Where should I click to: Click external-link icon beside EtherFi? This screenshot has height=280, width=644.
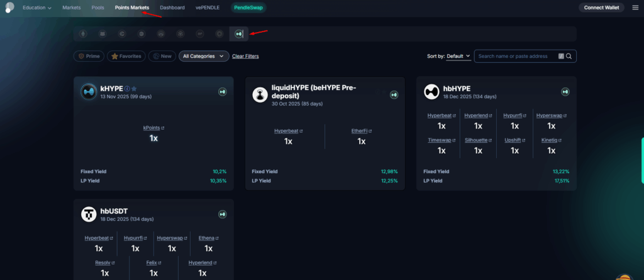point(370,131)
